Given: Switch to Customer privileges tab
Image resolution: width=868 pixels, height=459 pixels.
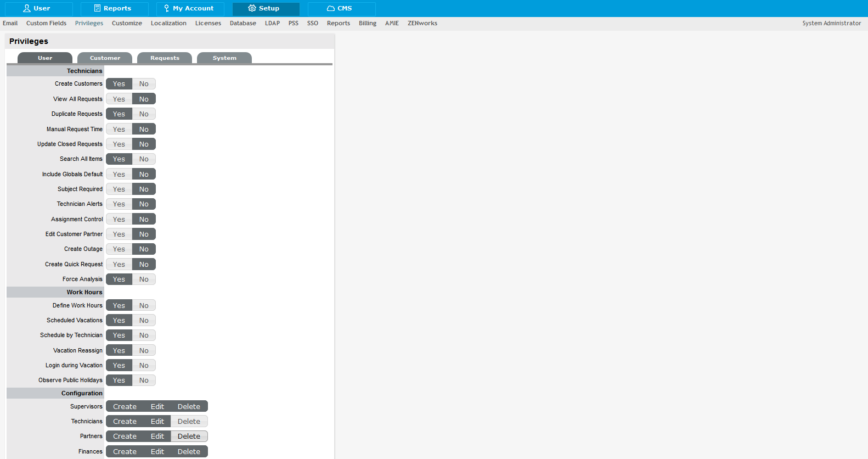Looking at the screenshot, I should click(105, 58).
